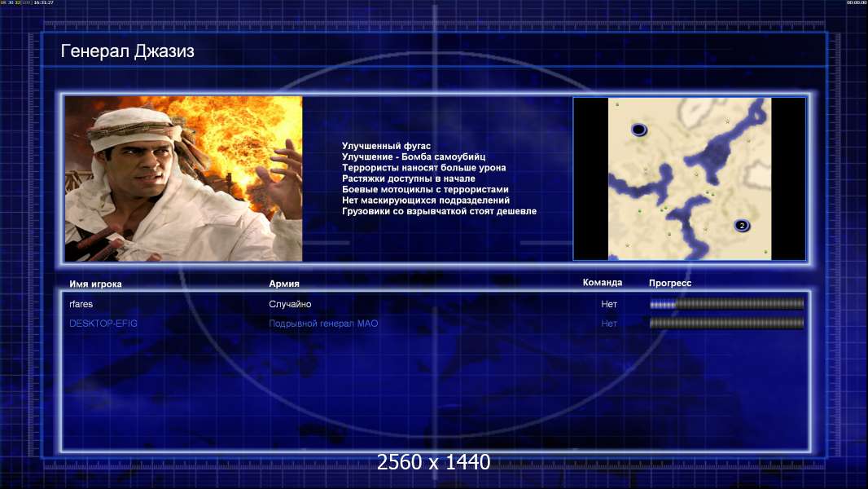Click the team value 'Нет' in the rfares row
The width and height of the screenshot is (868, 489).
tap(609, 304)
